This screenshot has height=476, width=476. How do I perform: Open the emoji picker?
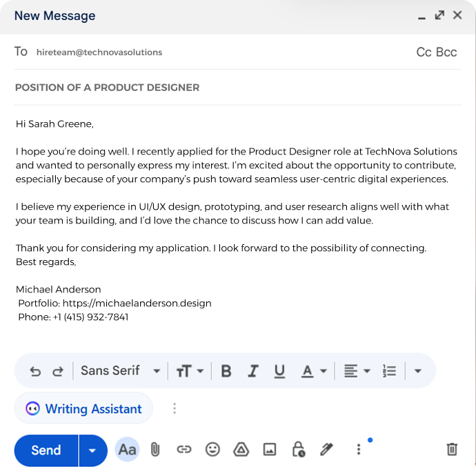coord(212,449)
